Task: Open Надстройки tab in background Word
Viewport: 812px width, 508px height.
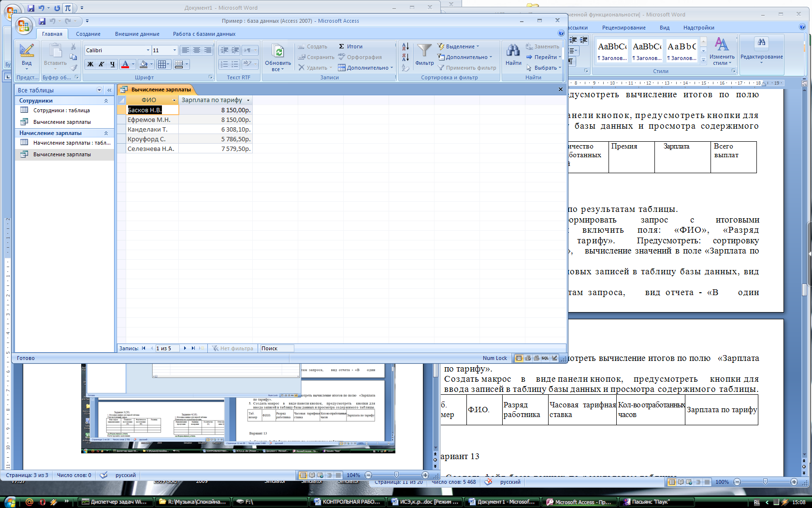Action: tap(698, 28)
